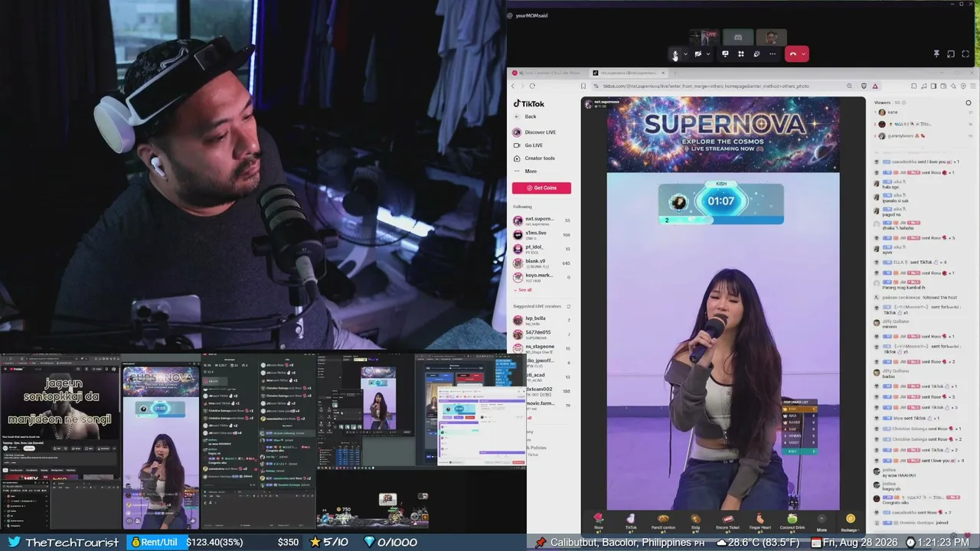Select the live stream thumbnail in call
The width and height of the screenshot is (980, 551).
click(704, 37)
